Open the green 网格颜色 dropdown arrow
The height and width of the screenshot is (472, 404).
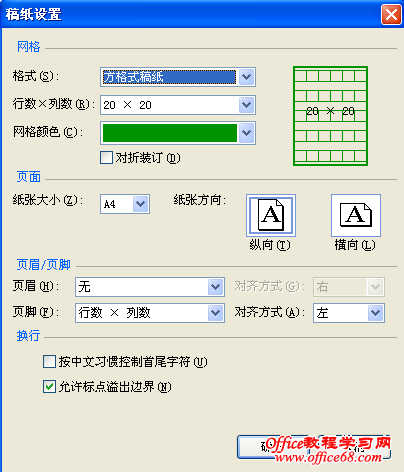(246, 133)
